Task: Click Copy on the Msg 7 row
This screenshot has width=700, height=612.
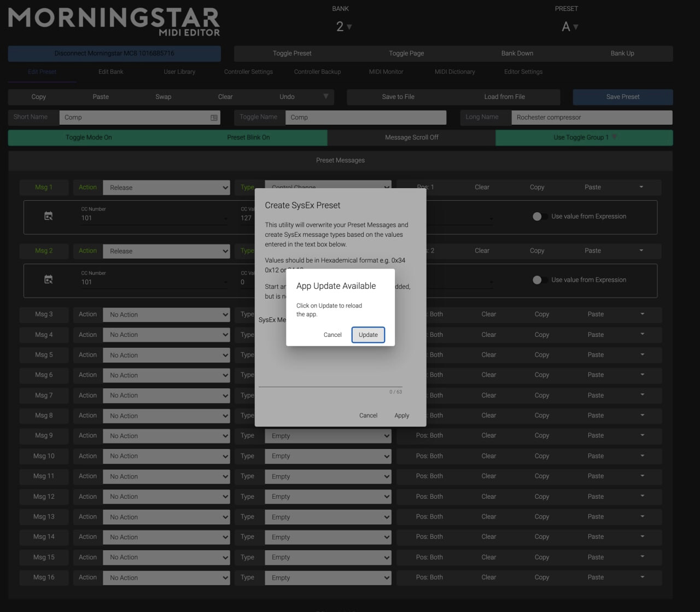Action: click(542, 395)
